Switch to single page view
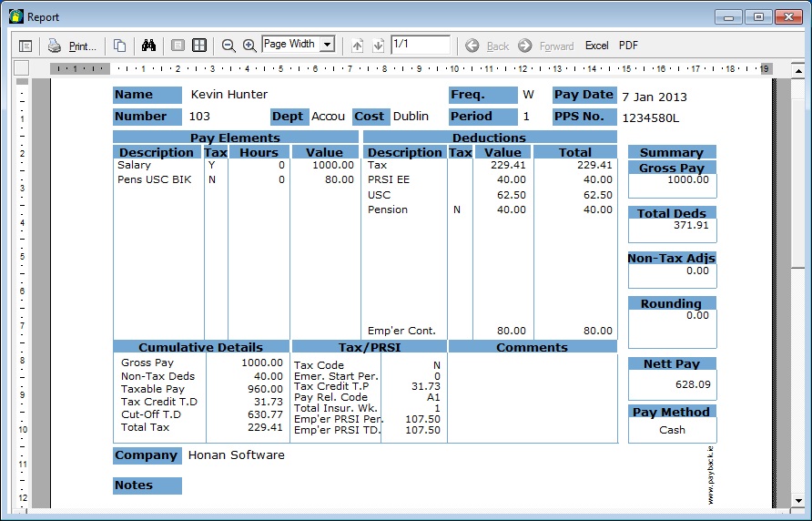The width and height of the screenshot is (812, 521). click(178, 46)
